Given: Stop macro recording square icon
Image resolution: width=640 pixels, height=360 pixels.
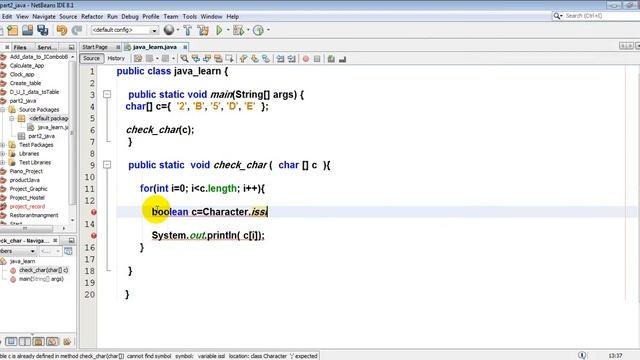Looking at the screenshot, I should click(x=317, y=59).
